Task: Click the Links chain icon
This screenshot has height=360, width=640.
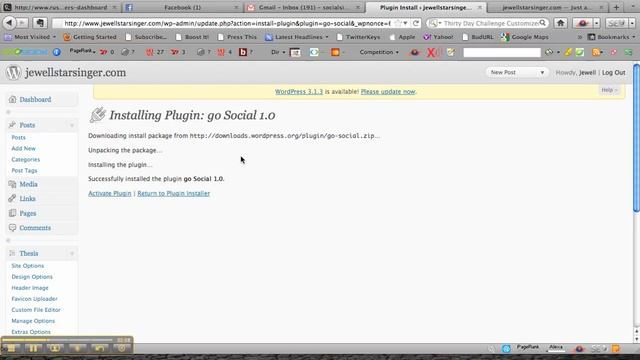Action: pos(12,198)
